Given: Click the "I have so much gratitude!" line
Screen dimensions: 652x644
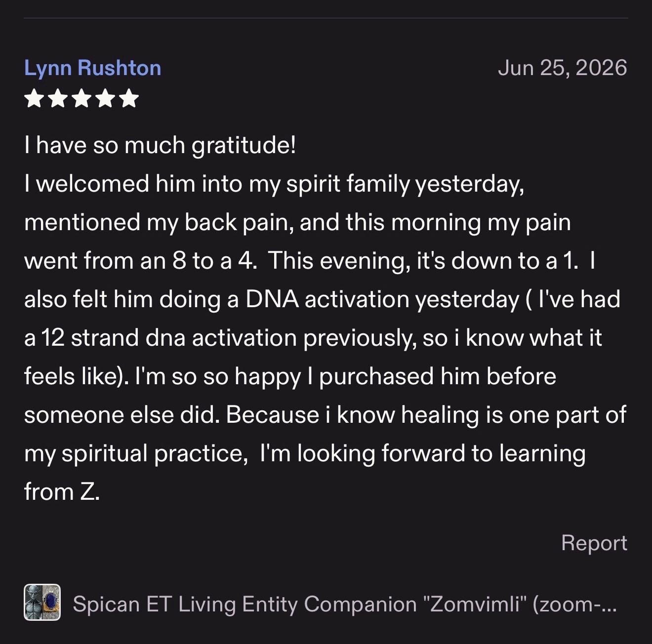Looking at the screenshot, I should point(160,146).
